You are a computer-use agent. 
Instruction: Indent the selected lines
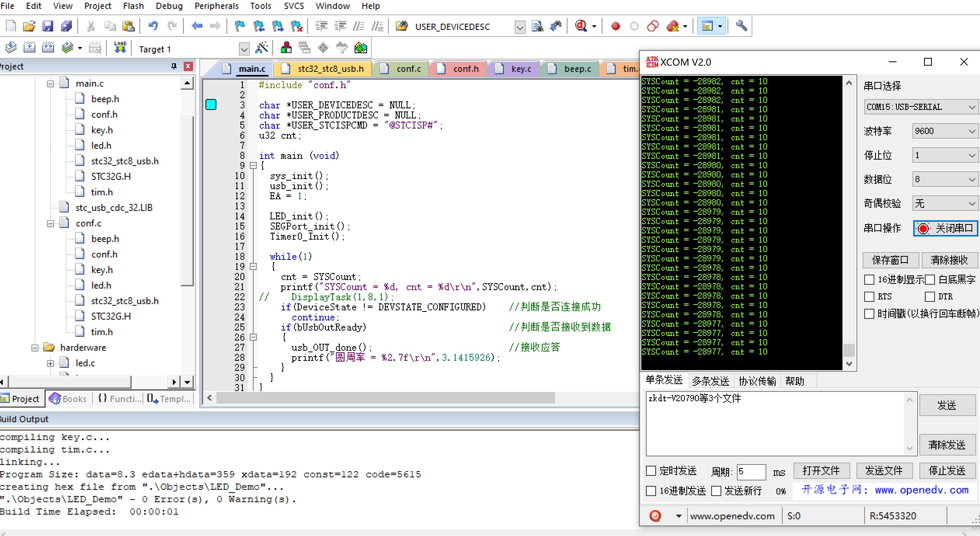(321, 26)
